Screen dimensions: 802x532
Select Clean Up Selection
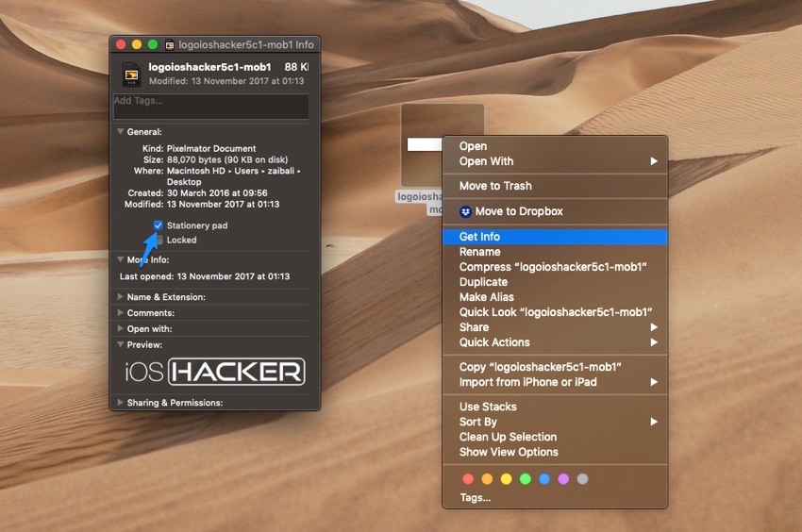pyautogui.click(x=555, y=437)
